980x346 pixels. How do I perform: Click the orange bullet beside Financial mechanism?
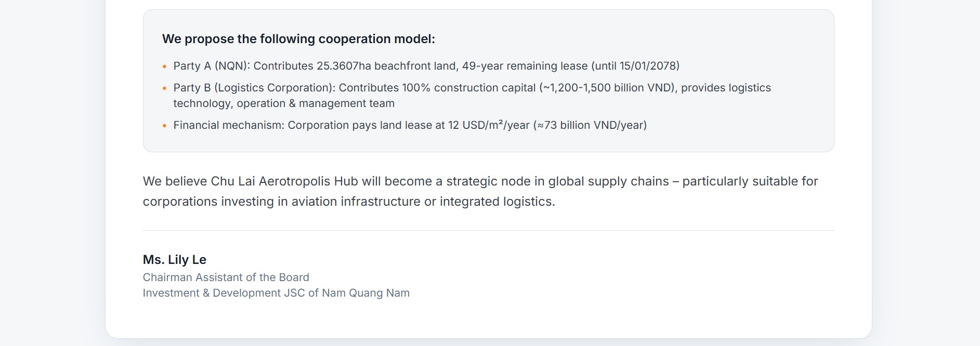tap(164, 126)
